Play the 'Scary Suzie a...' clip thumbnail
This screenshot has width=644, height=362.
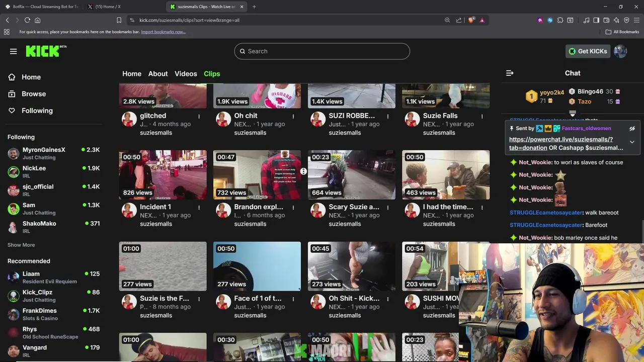[351, 174]
